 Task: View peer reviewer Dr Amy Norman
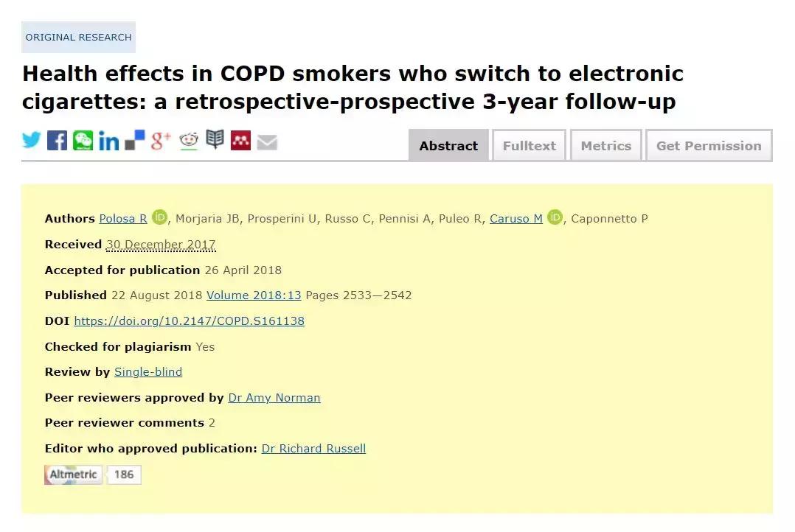274,397
